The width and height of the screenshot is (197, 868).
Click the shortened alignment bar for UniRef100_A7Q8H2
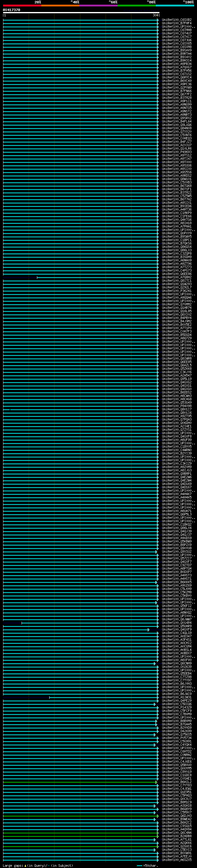point(97,278)
